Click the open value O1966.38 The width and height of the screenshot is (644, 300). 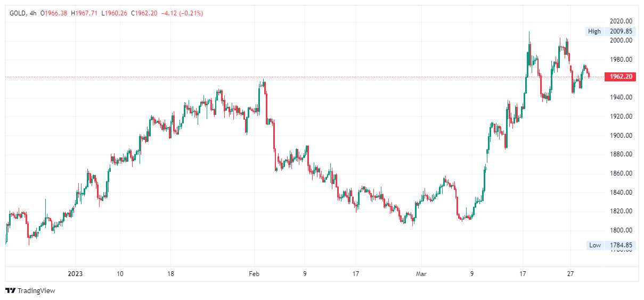55,13
